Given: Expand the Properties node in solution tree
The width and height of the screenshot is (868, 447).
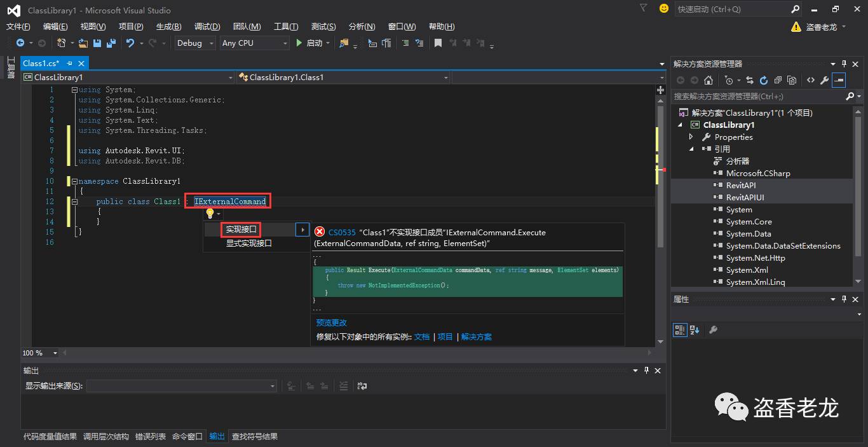Looking at the screenshot, I should click(691, 137).
